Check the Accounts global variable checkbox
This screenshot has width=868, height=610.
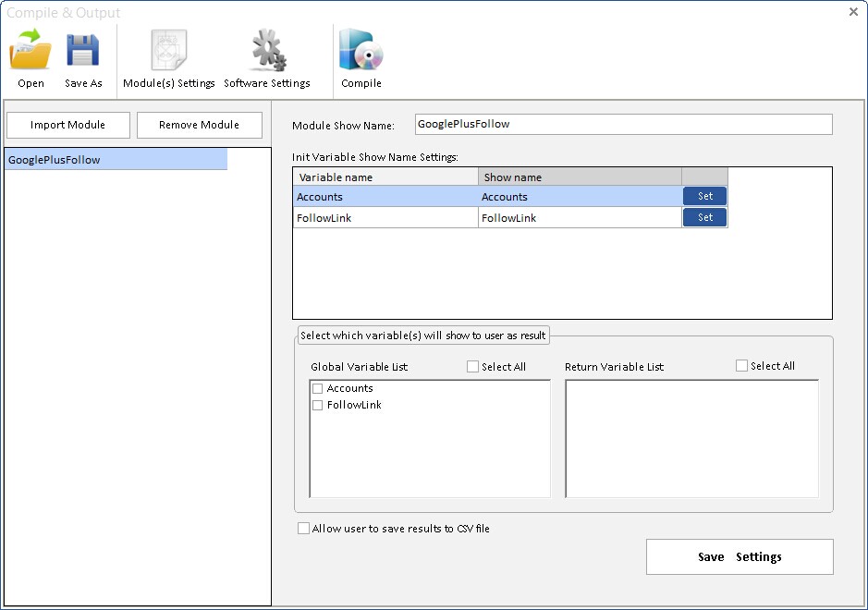click(318, 389)
